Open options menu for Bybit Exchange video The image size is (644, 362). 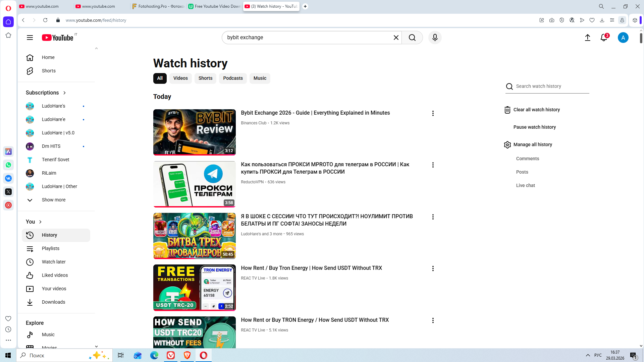click(433, 113)
